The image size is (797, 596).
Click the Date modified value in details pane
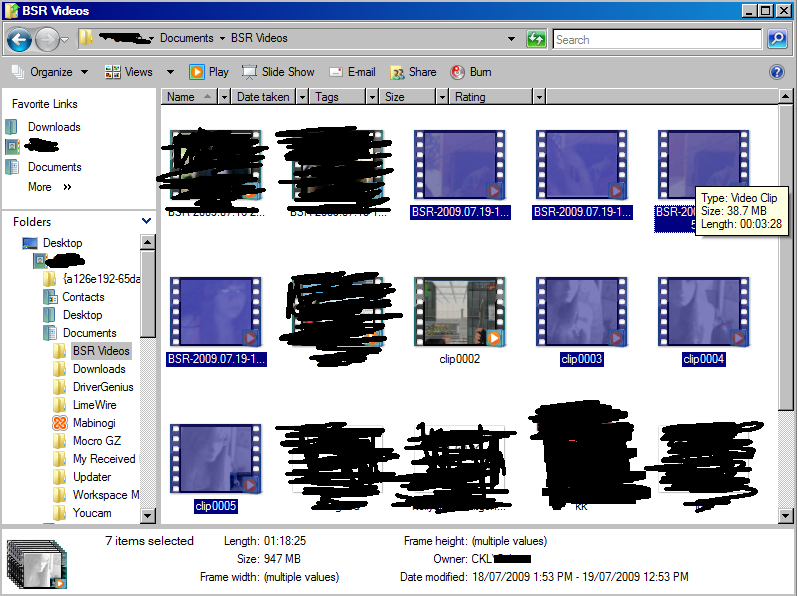(x=580, y=577)
